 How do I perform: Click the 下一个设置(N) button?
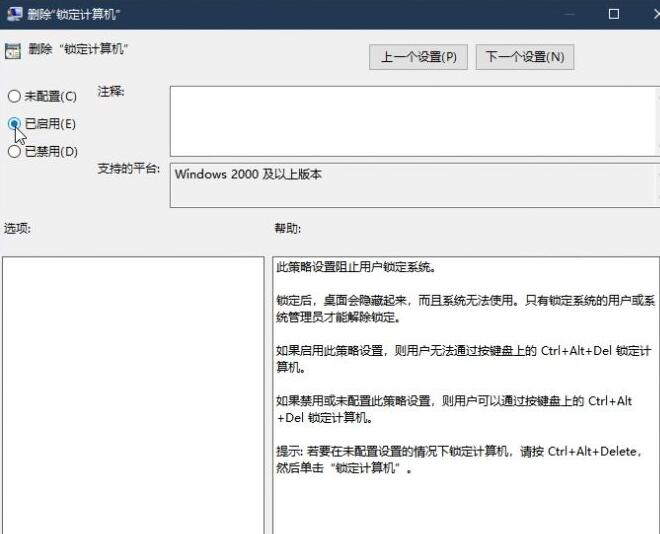coord(524,57)
